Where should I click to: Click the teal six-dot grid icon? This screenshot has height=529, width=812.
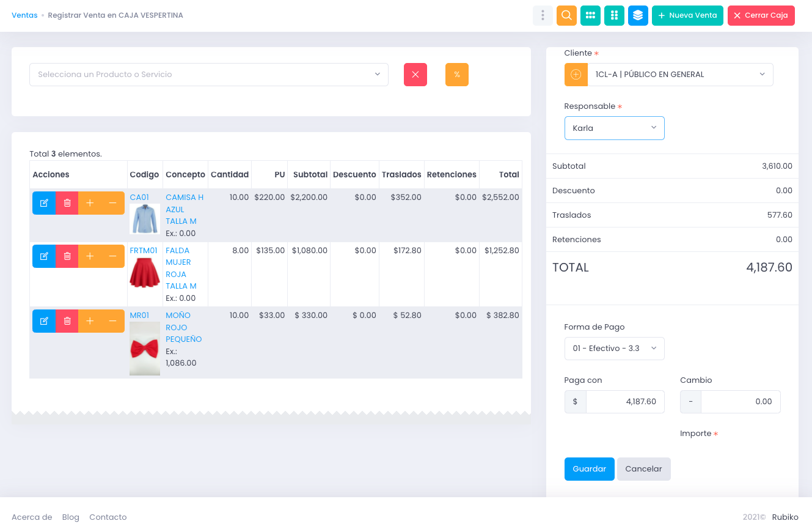click(614, 15)
